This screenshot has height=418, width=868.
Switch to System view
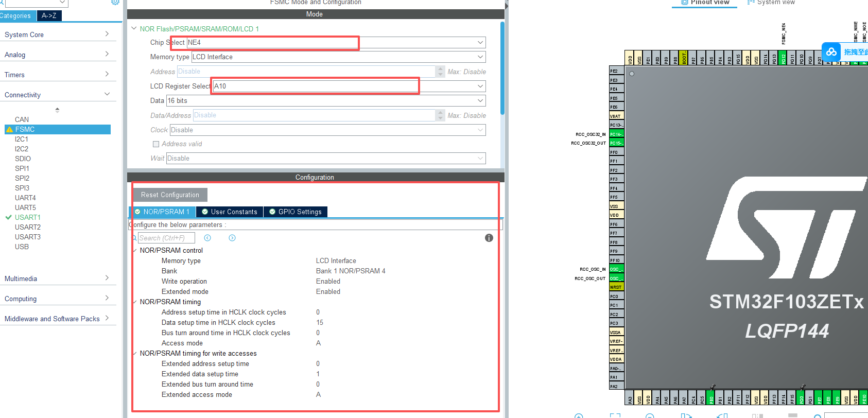771,2
